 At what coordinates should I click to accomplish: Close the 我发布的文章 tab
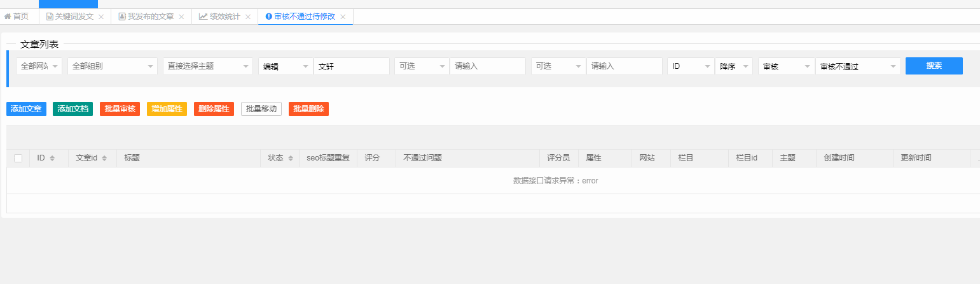tap(181, 17)
